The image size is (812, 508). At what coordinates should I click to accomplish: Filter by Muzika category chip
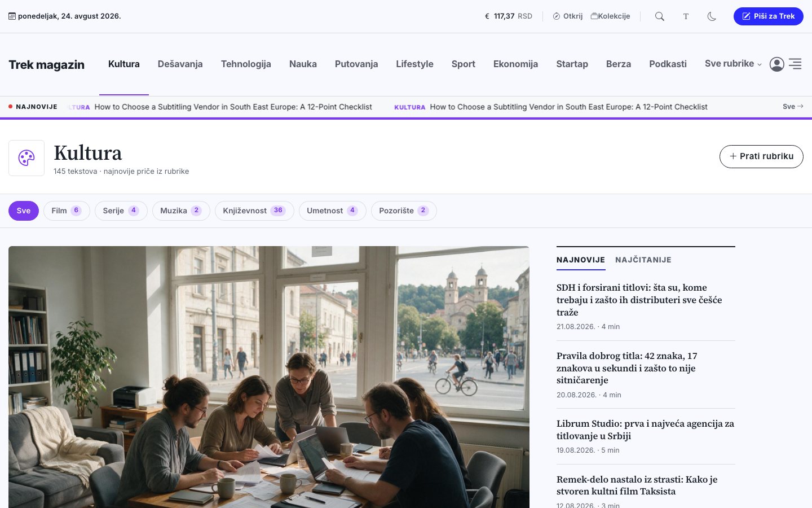(x=181, y=211)
